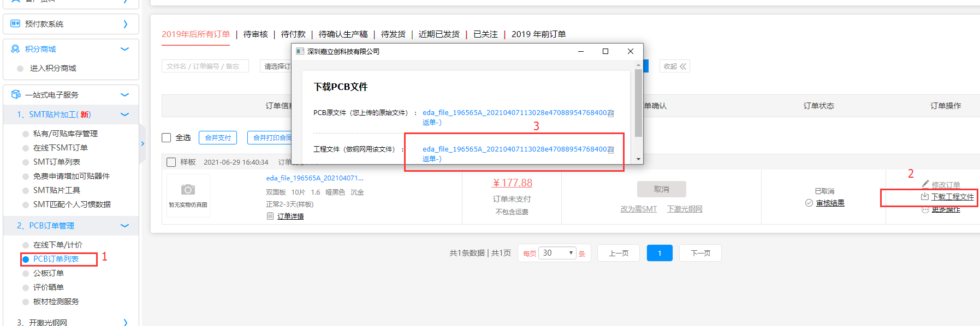Check the 全选 select-all checkbox

tap(167, 137)
